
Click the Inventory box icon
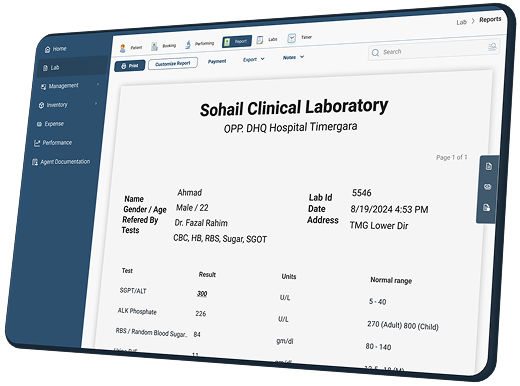pos(41,105)
